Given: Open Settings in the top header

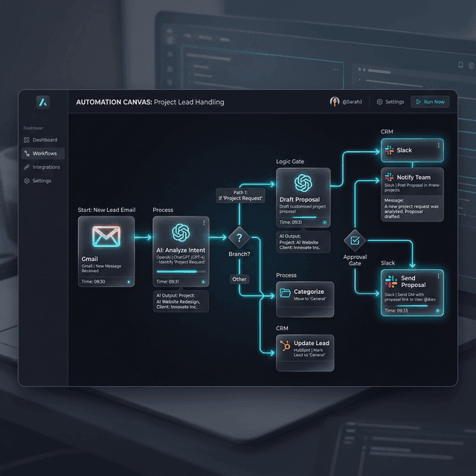Looking at the screenshot, I should coord(390,102).
